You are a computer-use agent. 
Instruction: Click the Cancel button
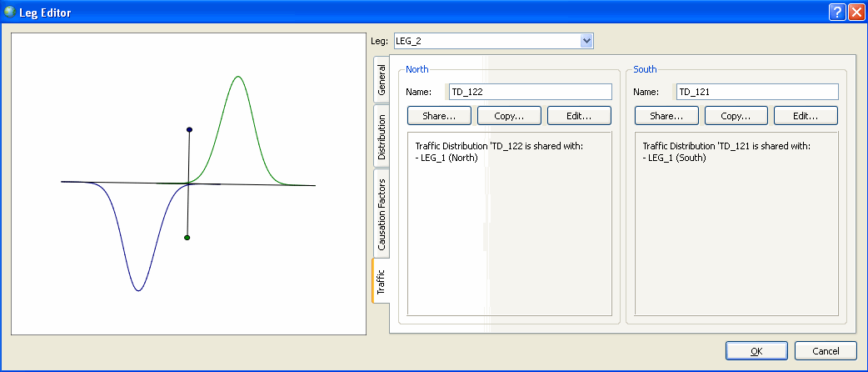826,351
